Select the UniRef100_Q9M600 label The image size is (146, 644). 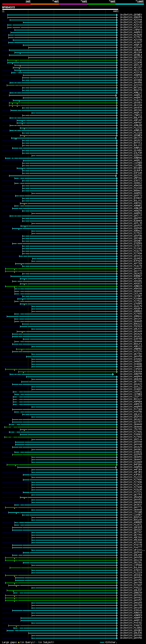pos(131,316)
